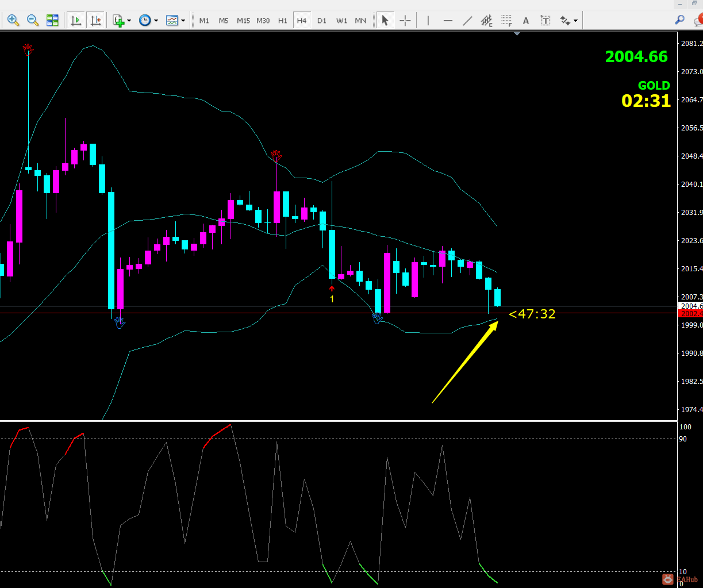703x588 pixels.
Task: Click the 2004.66 green price text
Action: [x=636, y=56]
